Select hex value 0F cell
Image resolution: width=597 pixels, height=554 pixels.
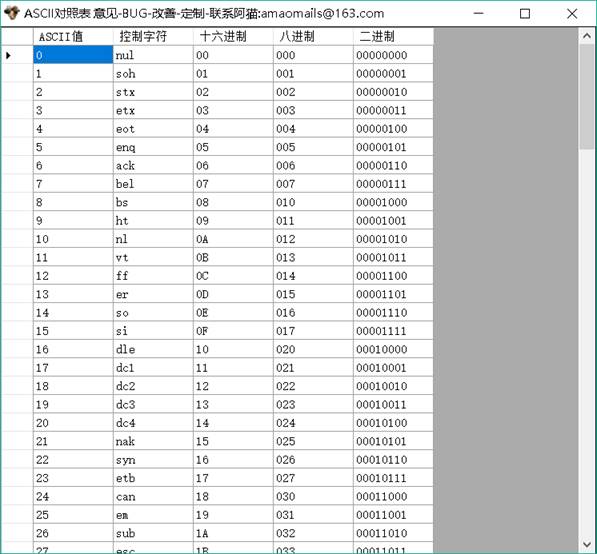click(x=233, y=330)
